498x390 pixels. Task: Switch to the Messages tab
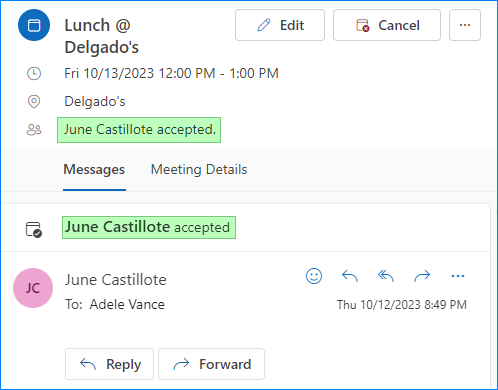[94, 169]
